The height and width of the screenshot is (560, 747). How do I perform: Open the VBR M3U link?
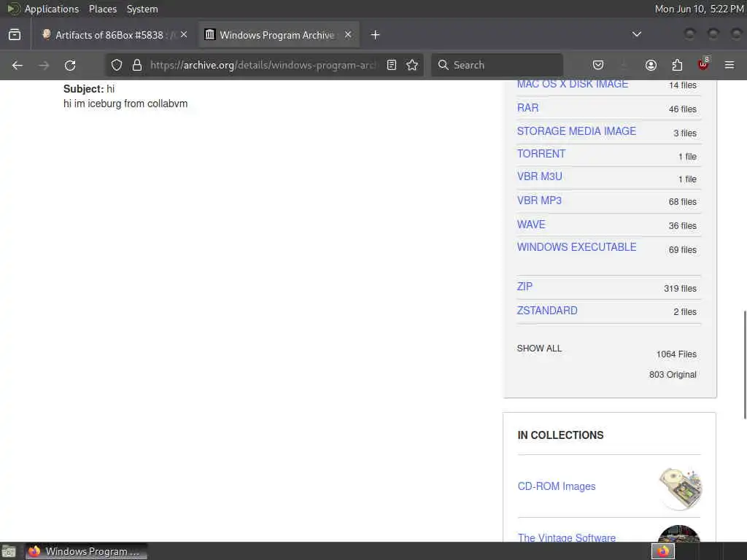tap(540, 176)
